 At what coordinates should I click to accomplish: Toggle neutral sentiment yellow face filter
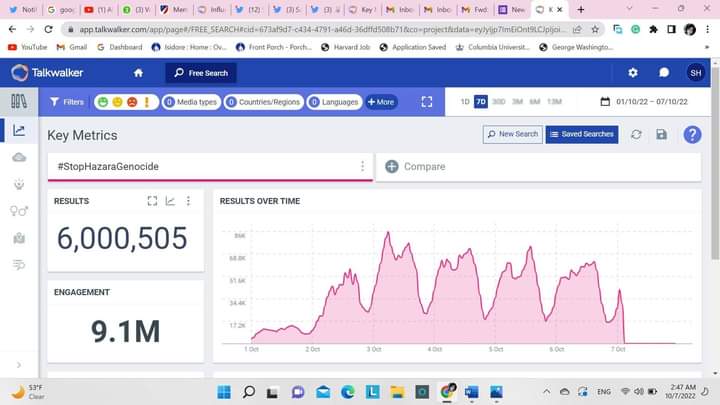[118, 102]
